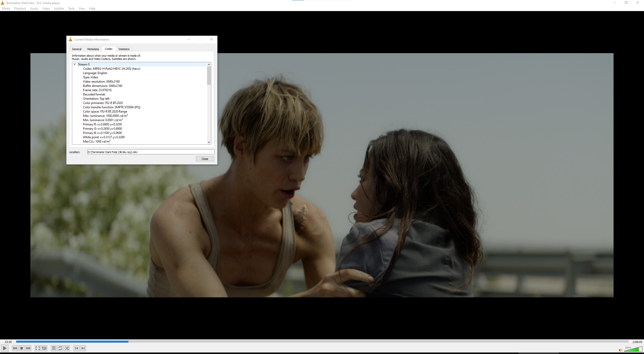
Task: Open the Media menu
Action: click(x=6, y=9)
